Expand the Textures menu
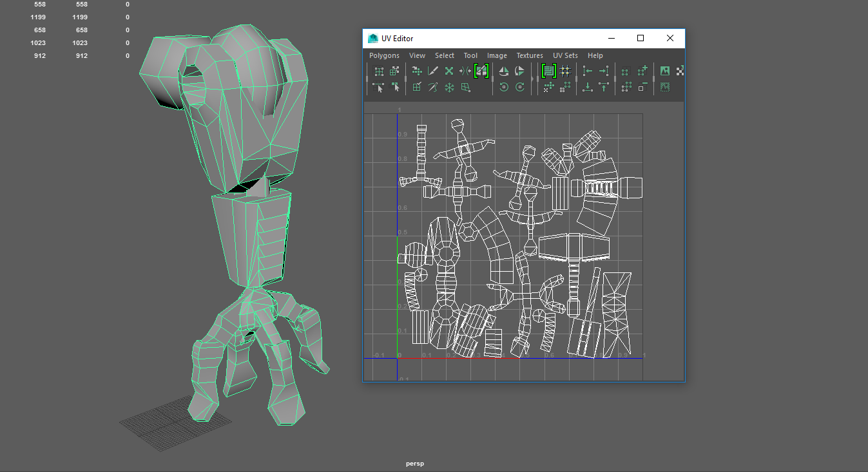 point(530,55)
